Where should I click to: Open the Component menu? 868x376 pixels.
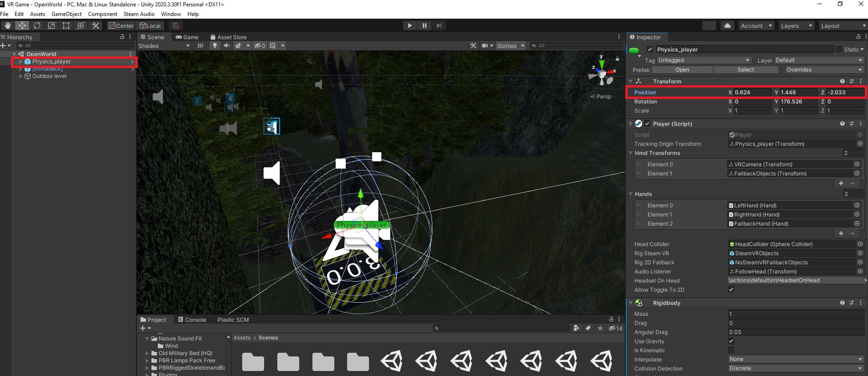point(103,14)
